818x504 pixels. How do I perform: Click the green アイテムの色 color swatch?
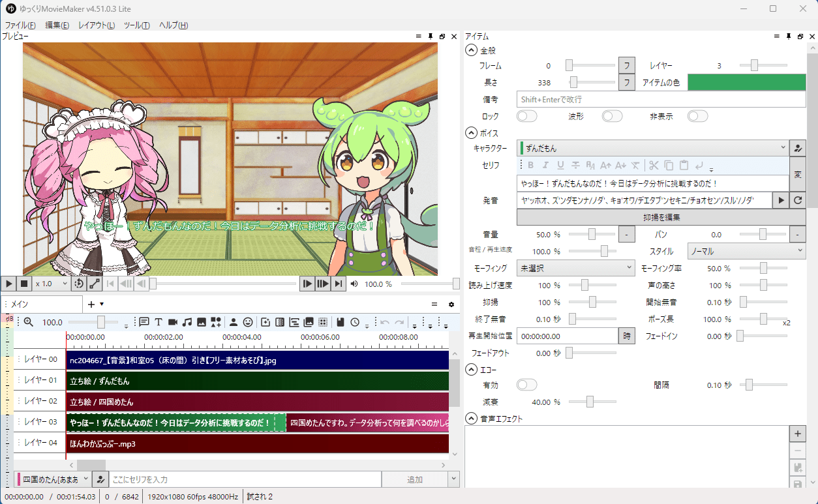pos(746,82)
